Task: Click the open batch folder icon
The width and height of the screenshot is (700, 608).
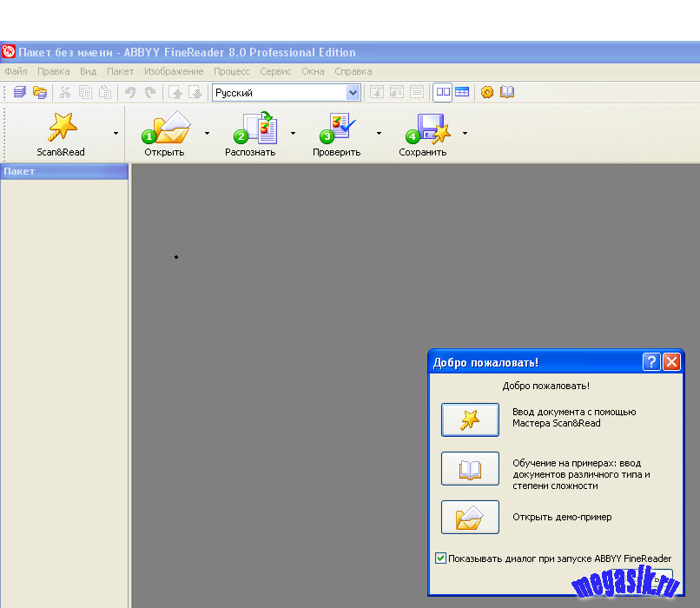Action: tap(39, 92)
